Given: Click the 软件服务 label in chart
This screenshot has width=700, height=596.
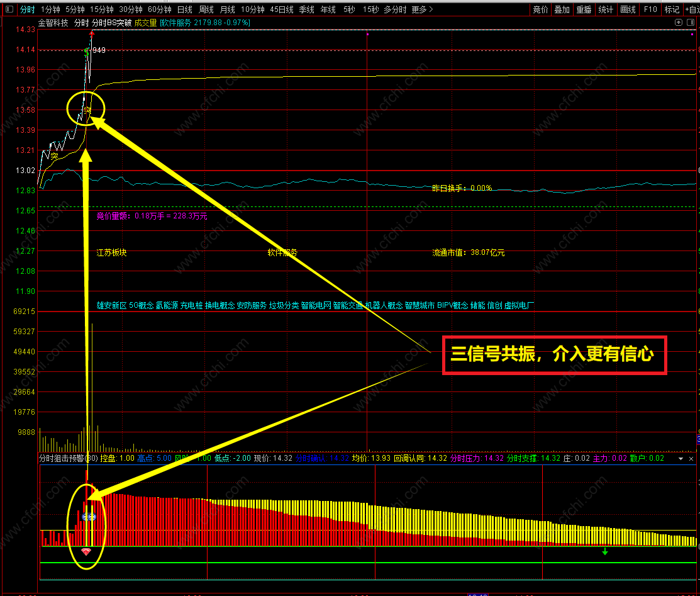Looking at the screenshot, I should point(282,252).
